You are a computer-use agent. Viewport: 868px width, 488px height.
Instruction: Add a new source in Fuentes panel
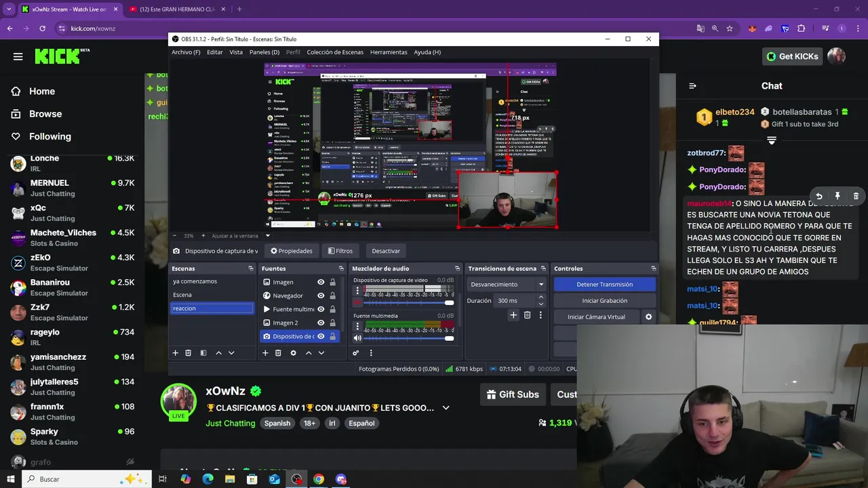pos(265,353)
